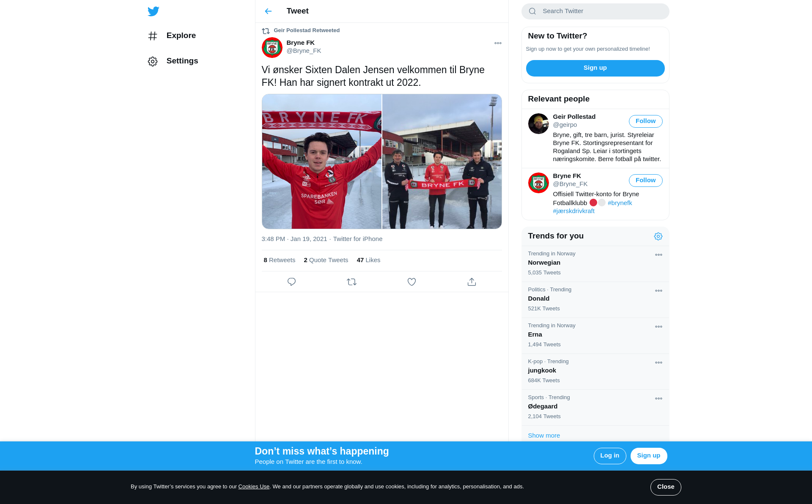The height and width of the screenshot is (504, 812).
Task: Open more options for Norwegian trend
Action: pyautogui.click(x=658, y=255)
